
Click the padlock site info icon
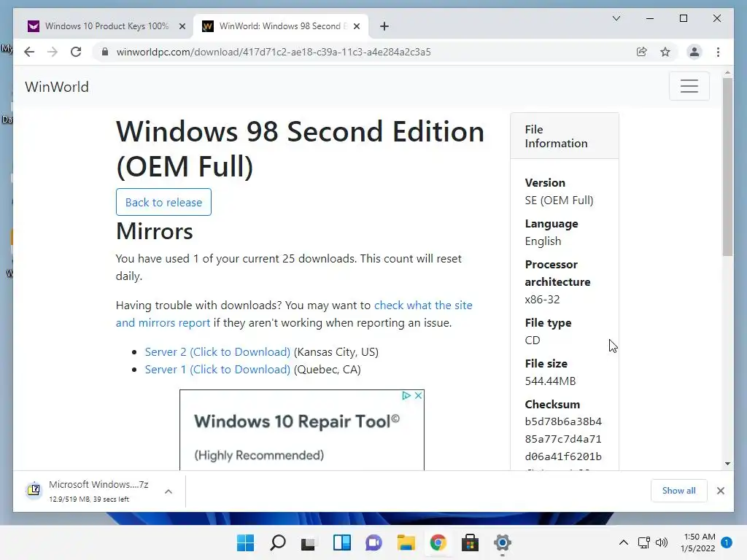(x=105, y=52)
